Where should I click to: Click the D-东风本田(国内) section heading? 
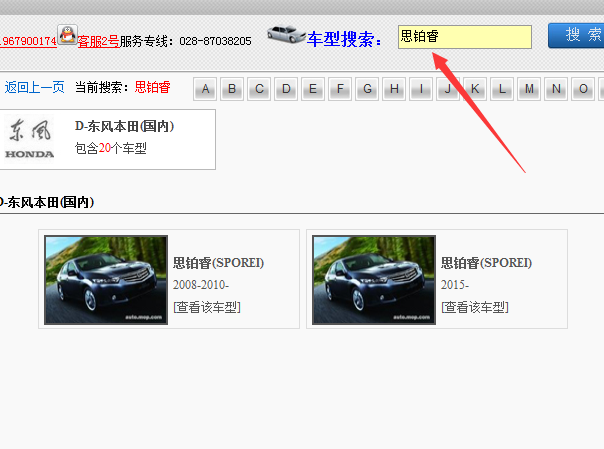pos(47,202)
